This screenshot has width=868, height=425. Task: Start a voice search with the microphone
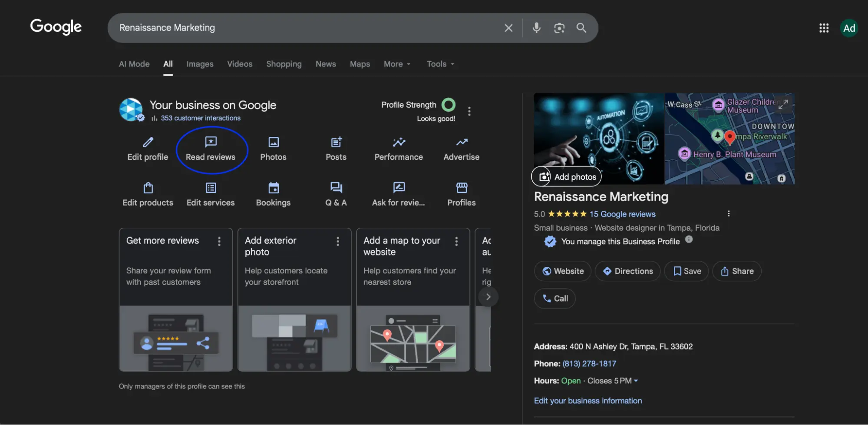pyautogui.click(x=536, y=27)
